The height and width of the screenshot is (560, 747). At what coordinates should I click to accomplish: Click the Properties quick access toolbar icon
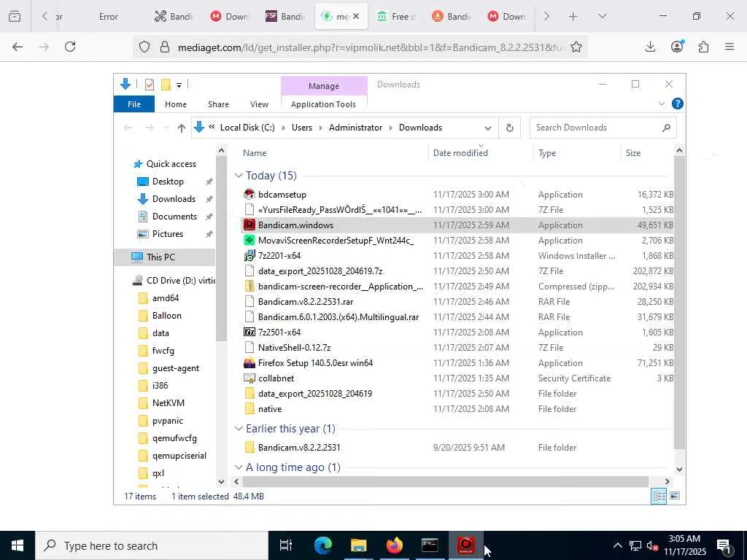pos(149,85)
